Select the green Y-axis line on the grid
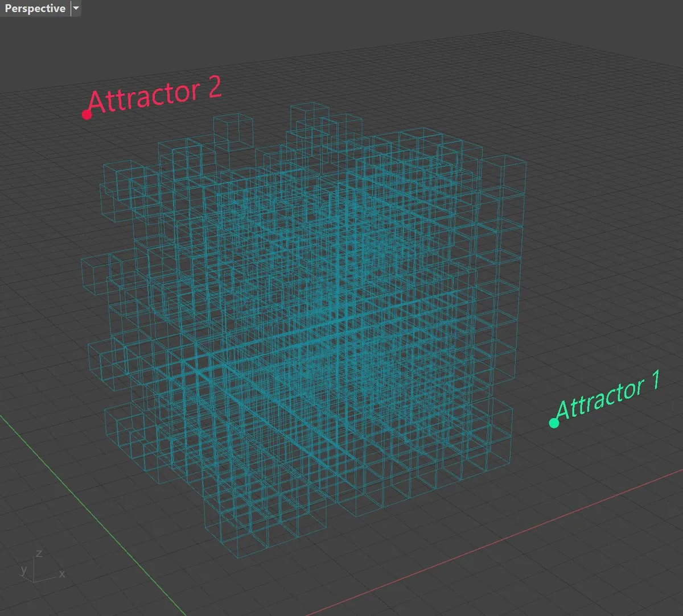This screenshot has width=683, height=616. click(x=85, y=512)
